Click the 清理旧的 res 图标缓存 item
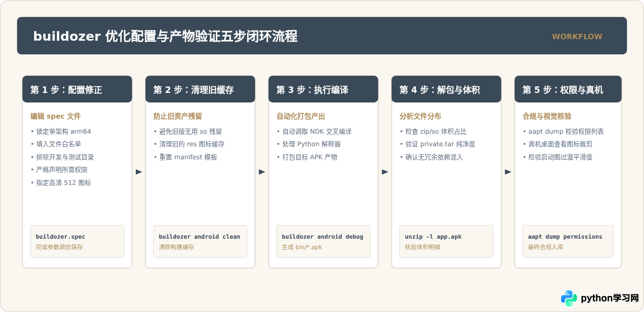644x312 pixels. click(189, 144)
